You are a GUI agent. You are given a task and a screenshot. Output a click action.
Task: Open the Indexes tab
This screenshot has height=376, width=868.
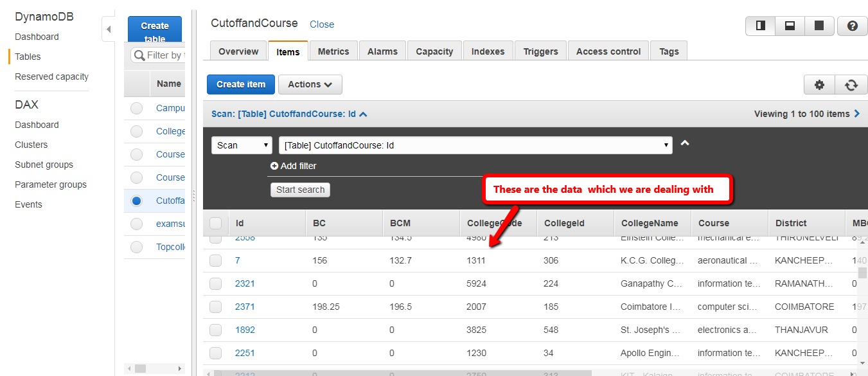click(x=488, y=51)
